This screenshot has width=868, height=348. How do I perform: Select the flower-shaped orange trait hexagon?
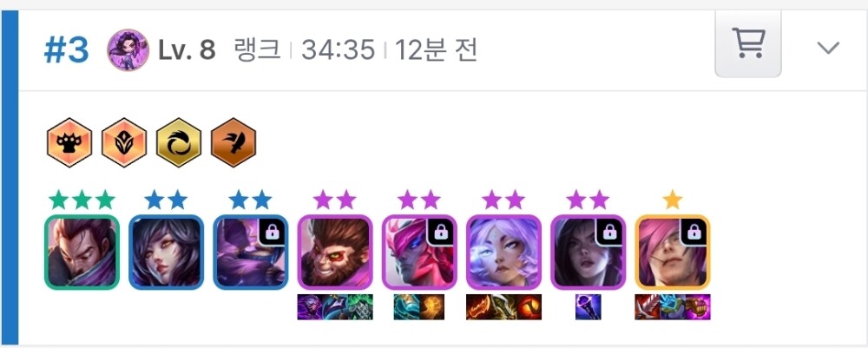pyautogui.click(x=124, y=142)
